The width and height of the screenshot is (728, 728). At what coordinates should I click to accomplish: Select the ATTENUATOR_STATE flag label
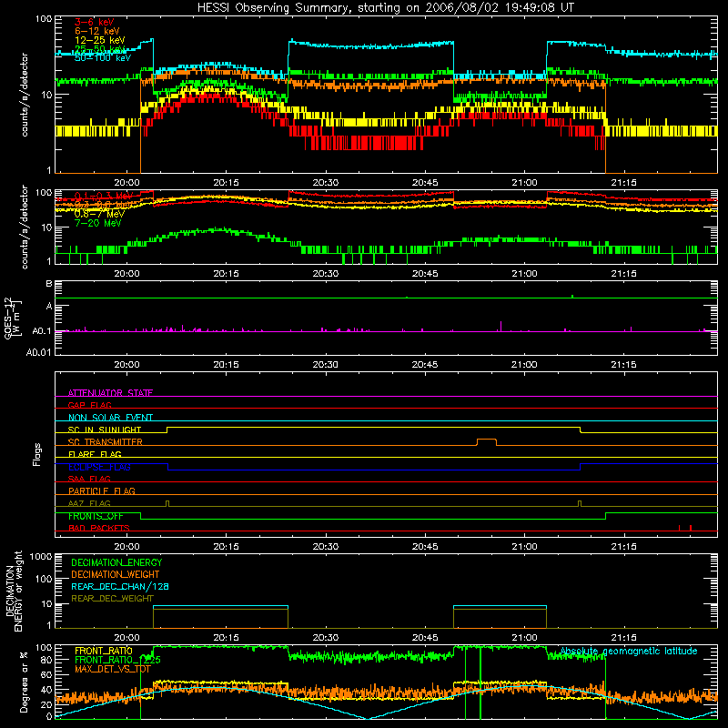point(110,393)
